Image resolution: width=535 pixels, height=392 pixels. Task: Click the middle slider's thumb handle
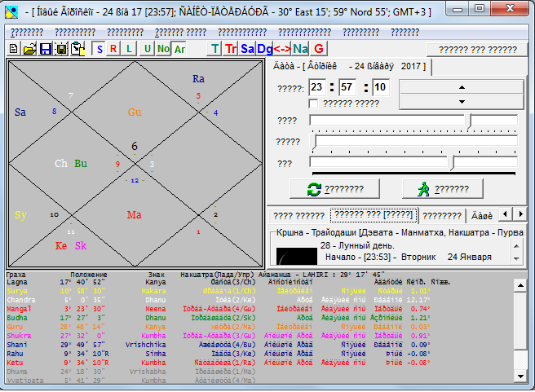coord(314,142)
